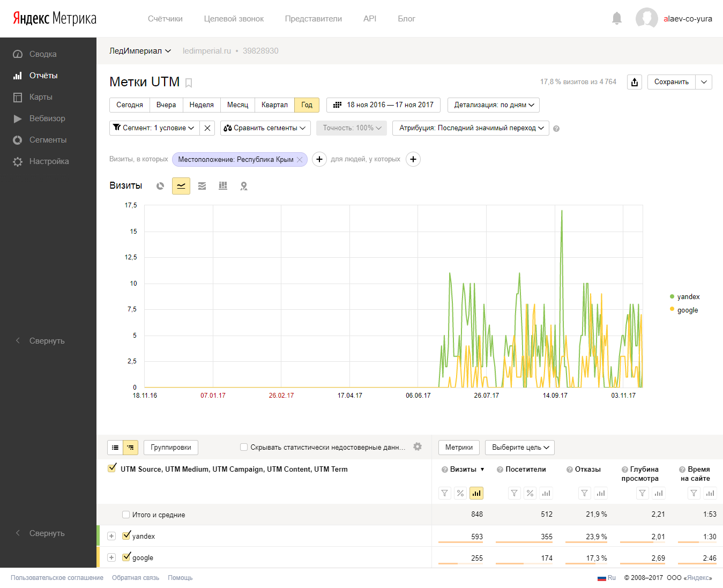Open Сравнить сегменты dropdown
723x588 pixels.
click(265, 128)
